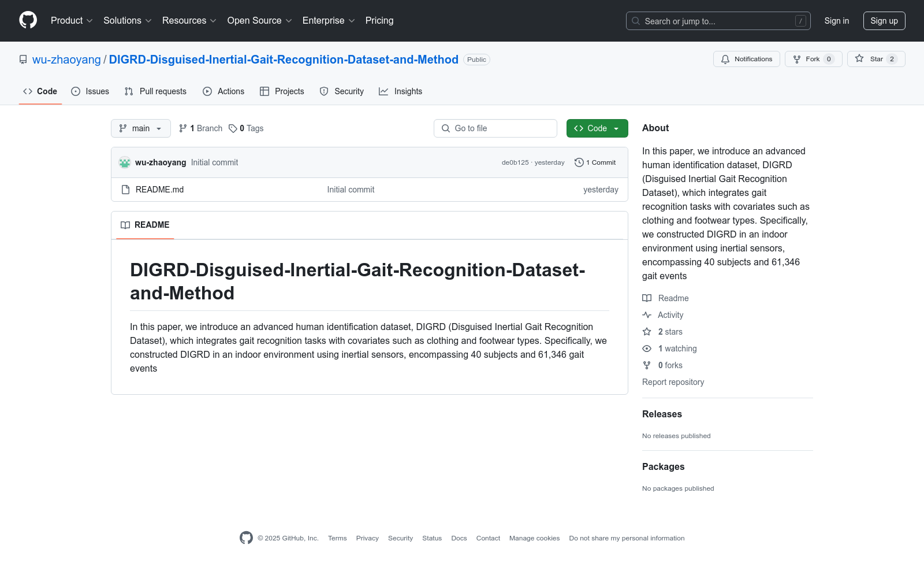Click the Notifications bell button
924x578 pixels.
click(747, 59)
